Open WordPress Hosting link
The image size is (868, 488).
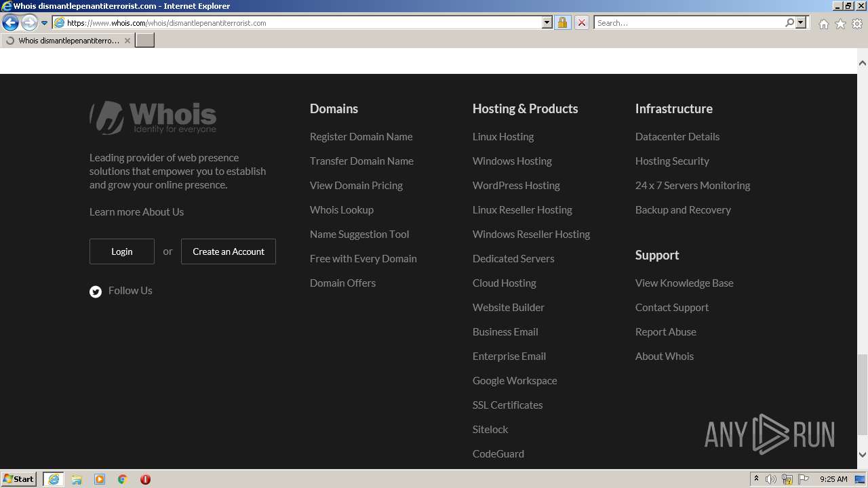click(x=516, y=185)
